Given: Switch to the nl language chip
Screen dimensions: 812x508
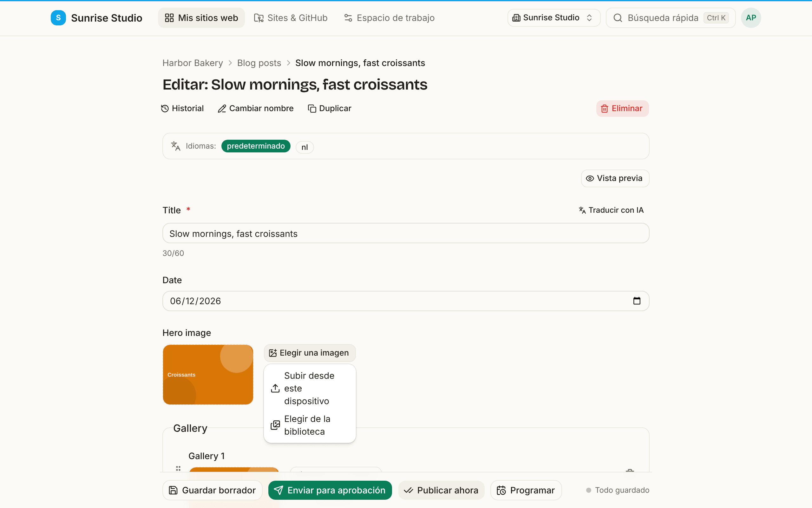Looking at the screenshot, I should (304, 147).
